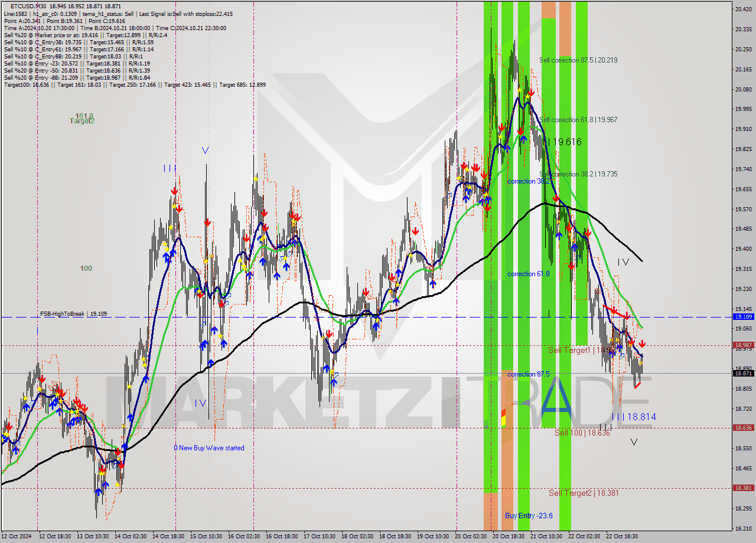Viewport: 756px width, 543px height.
Task: Click the 'Sell correction 87.5 | 20.219' label
Action: tap(578, 60)
